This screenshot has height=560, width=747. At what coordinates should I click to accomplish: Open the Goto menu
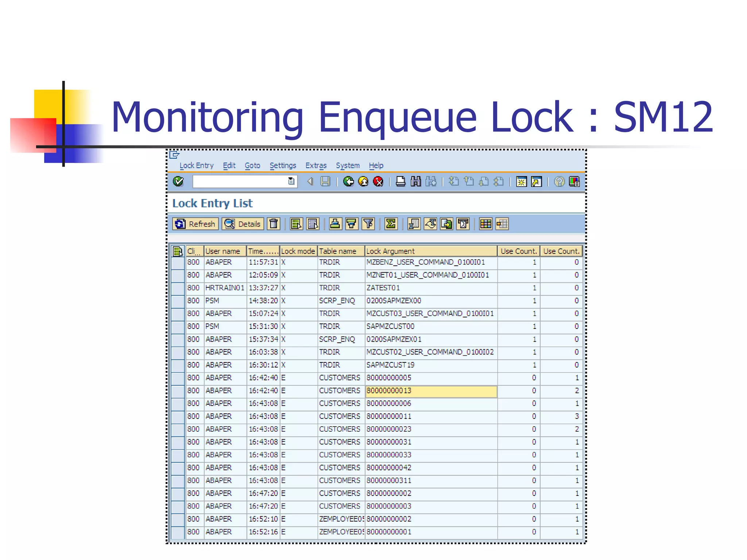[252, 166]
